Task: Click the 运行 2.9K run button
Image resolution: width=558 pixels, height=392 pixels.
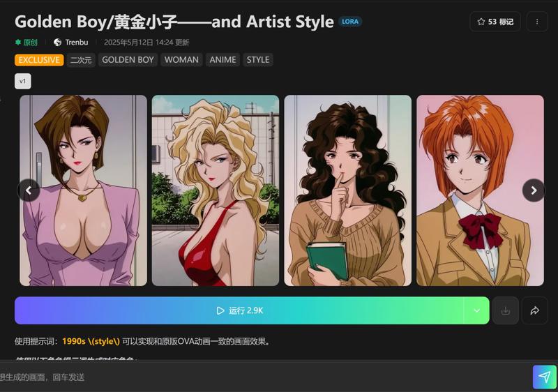Action: point(239,310)
